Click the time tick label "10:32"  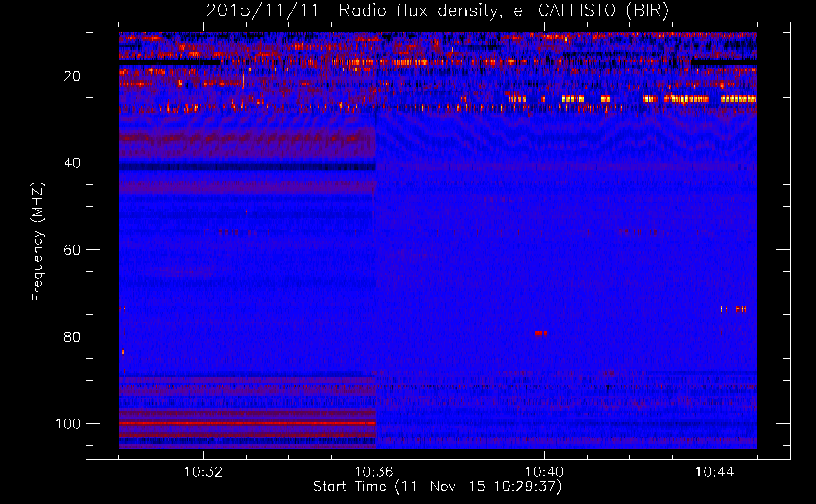(x=203, y=472)
